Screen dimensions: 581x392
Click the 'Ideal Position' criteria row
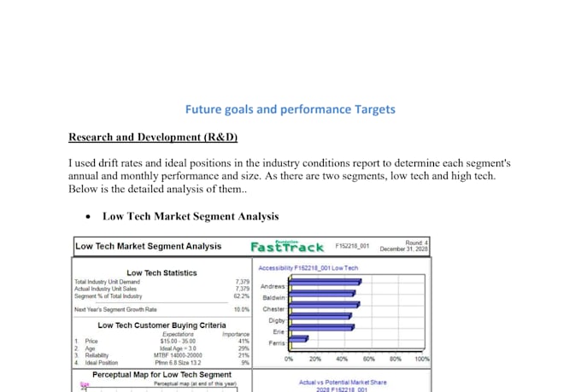[x=162, y=363]
